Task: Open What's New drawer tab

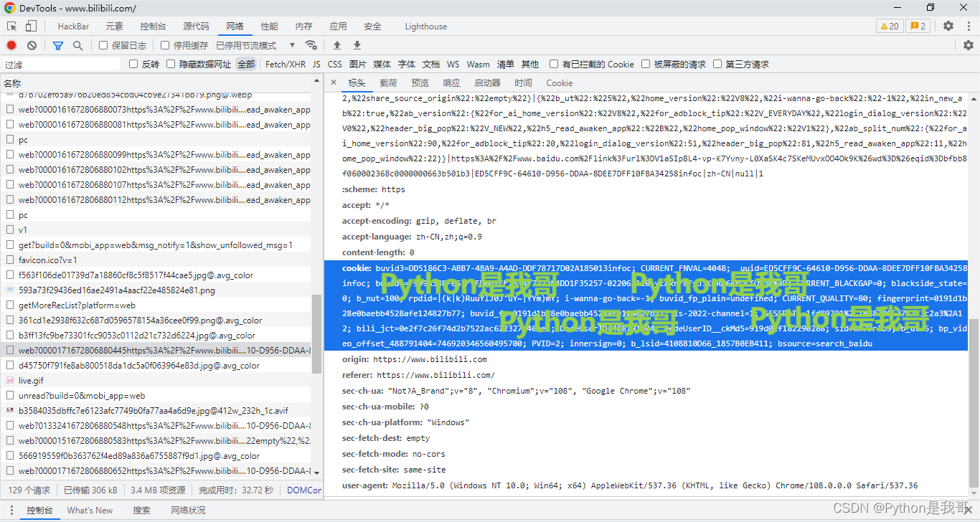Action: 90,511
